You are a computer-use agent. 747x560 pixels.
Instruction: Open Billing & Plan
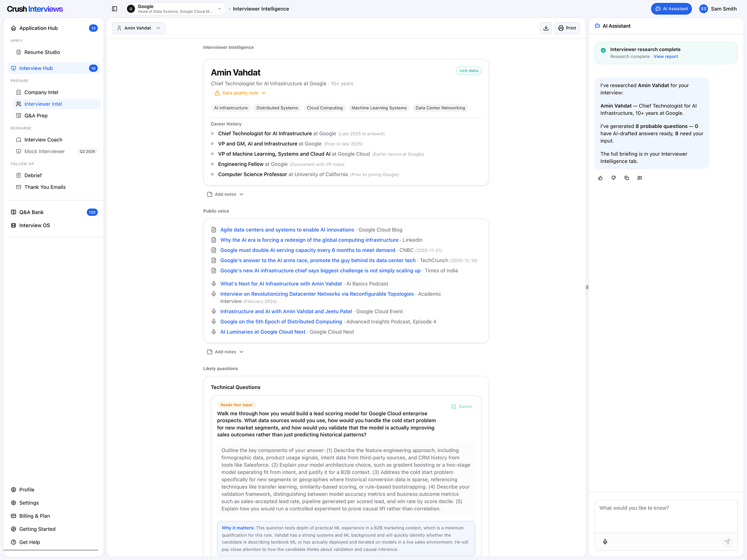pos(54,516)
